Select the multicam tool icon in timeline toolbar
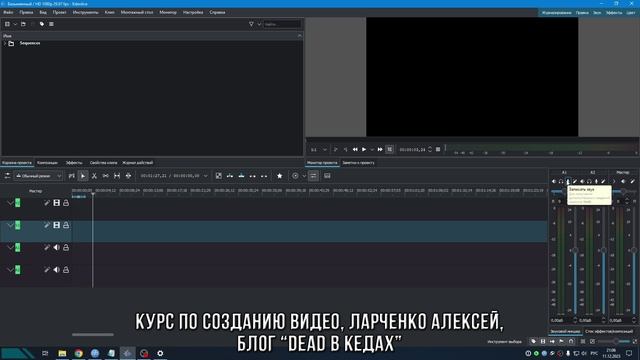 pos(129,176)
